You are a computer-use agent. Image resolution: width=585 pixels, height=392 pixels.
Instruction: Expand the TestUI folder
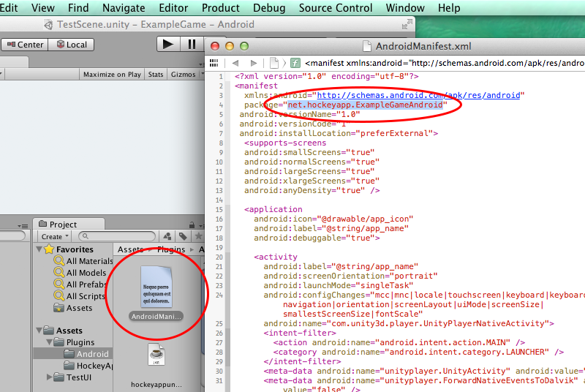(49, 377)
